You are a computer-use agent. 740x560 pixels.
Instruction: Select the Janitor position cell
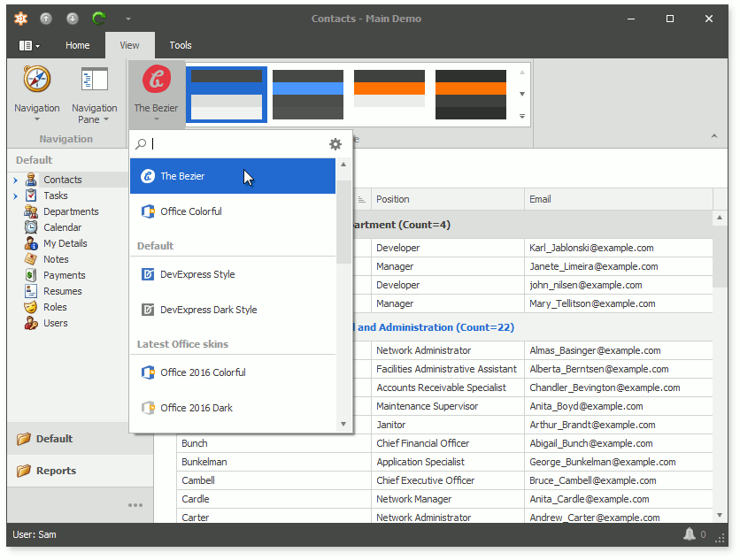(447, 425)
